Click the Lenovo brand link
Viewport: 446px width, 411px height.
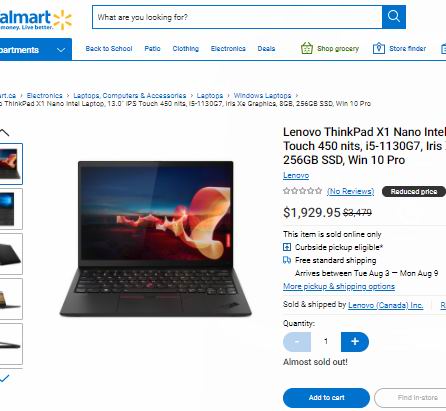pos(296,175)
